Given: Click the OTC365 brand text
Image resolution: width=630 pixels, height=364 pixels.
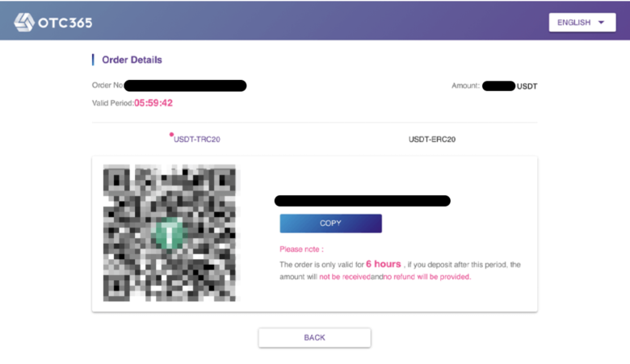Looking at the screenshot, I should [65, 23].
